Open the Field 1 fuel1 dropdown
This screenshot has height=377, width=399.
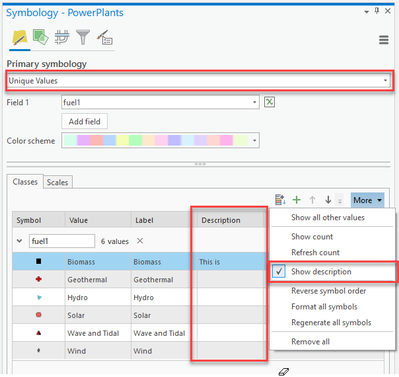(160, 102)
